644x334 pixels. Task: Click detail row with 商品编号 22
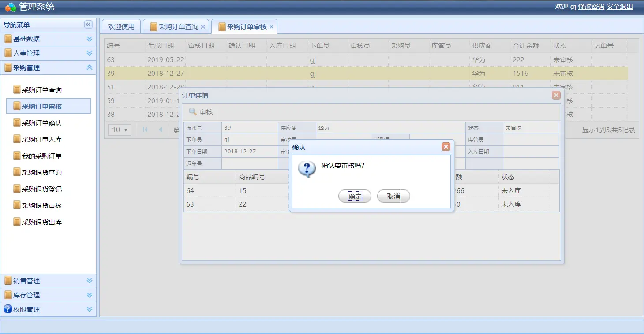tap(367, 204)
